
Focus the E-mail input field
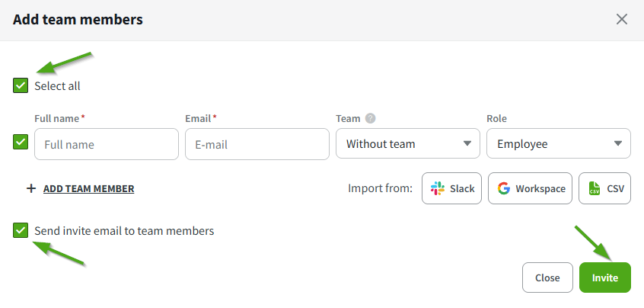click(x=257, y=144)
